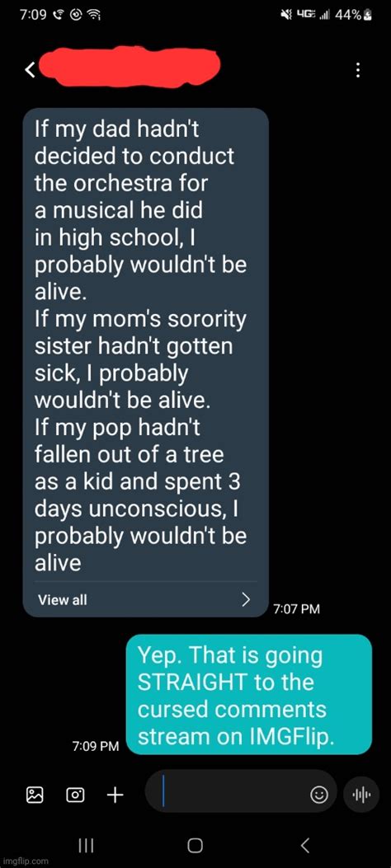This screenshot has width=391, height=868.
Task: Expand long message with View all
Action: (63, 599)
